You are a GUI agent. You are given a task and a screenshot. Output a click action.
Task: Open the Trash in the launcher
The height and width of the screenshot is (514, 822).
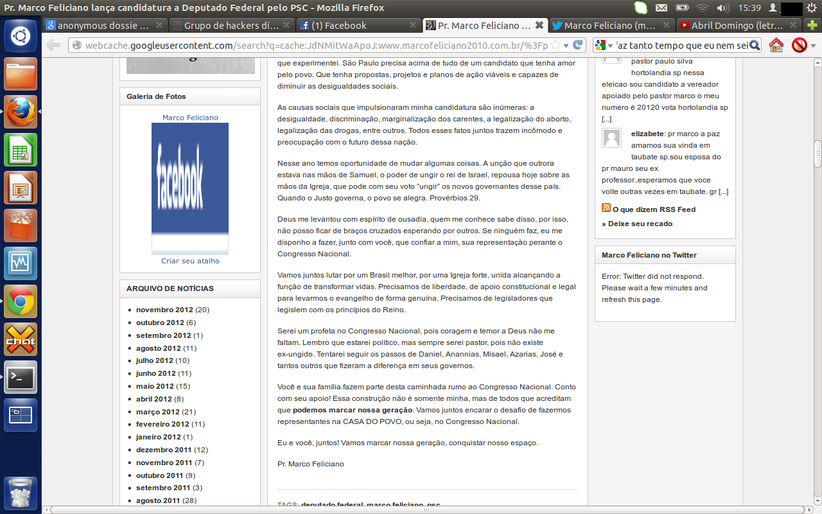[20, 491]
